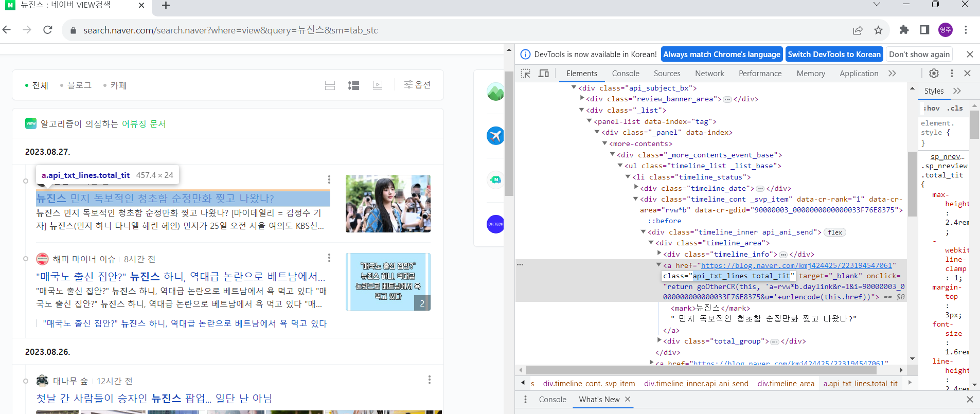The image size is (980, 414).
Task: Open Chrome three-dot menu
Action: 966,30
